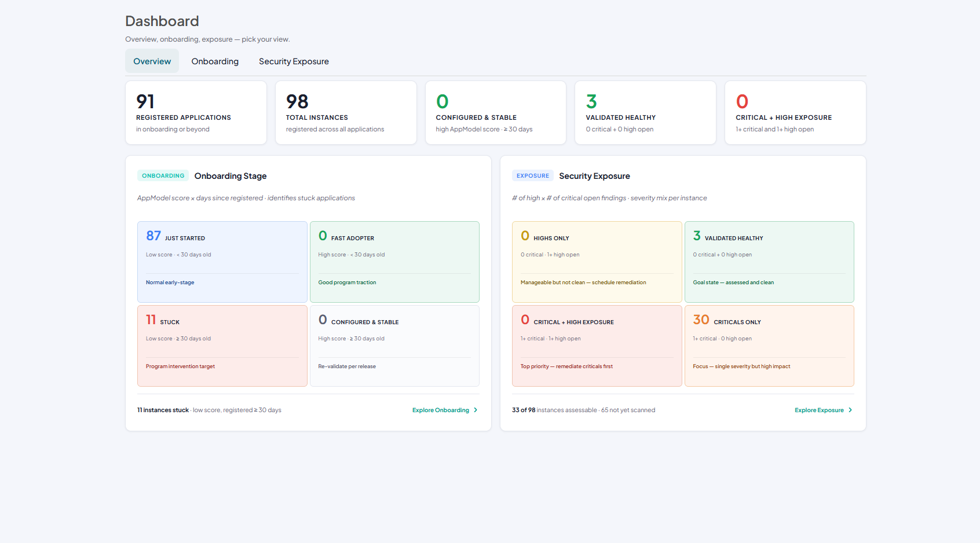
Task: Select the top Critical + High Exposure card
Action: (x=795, y=112)
